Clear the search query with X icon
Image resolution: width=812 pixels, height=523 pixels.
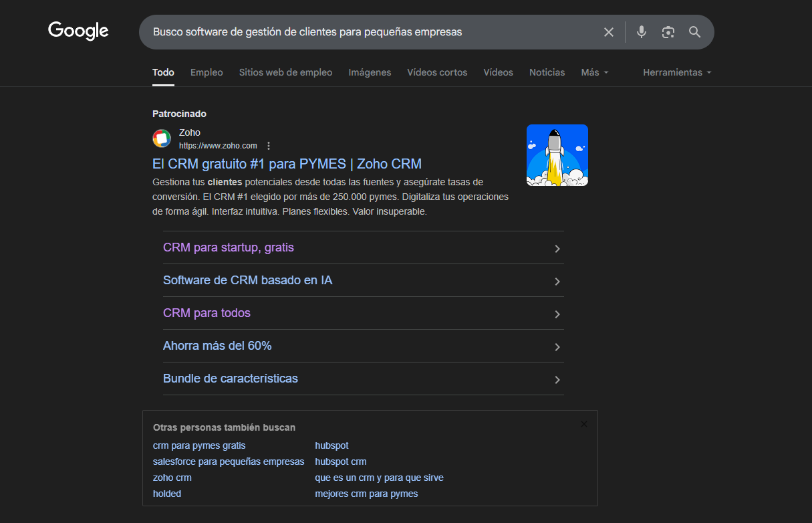(x=609, y=32)
